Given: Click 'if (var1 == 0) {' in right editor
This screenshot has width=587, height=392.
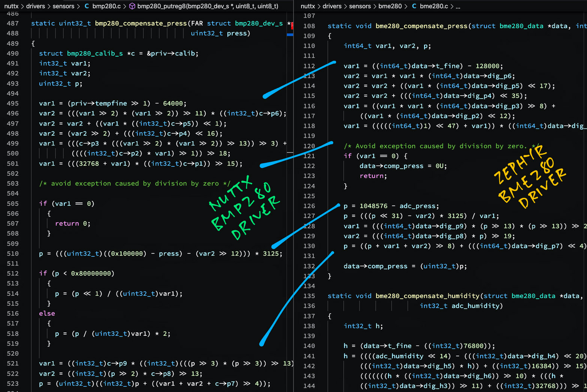Looking at the screenshot, I should [376, 156].
